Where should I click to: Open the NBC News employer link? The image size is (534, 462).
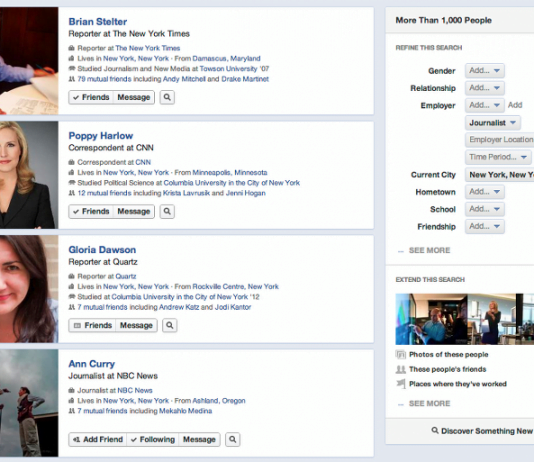pos(135,391)
